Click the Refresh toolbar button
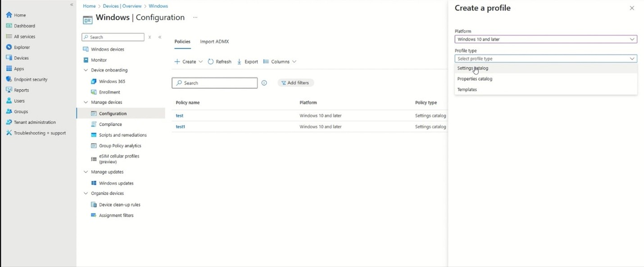 [219, 62]
